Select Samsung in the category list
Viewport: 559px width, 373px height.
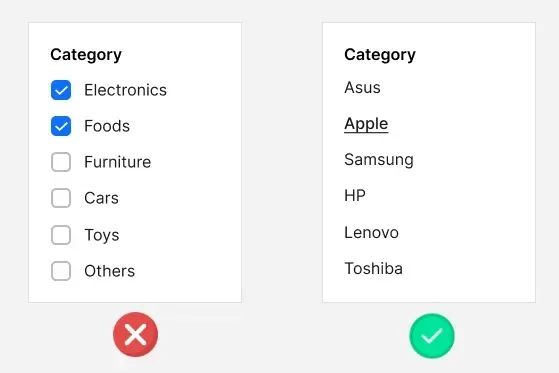379,160
